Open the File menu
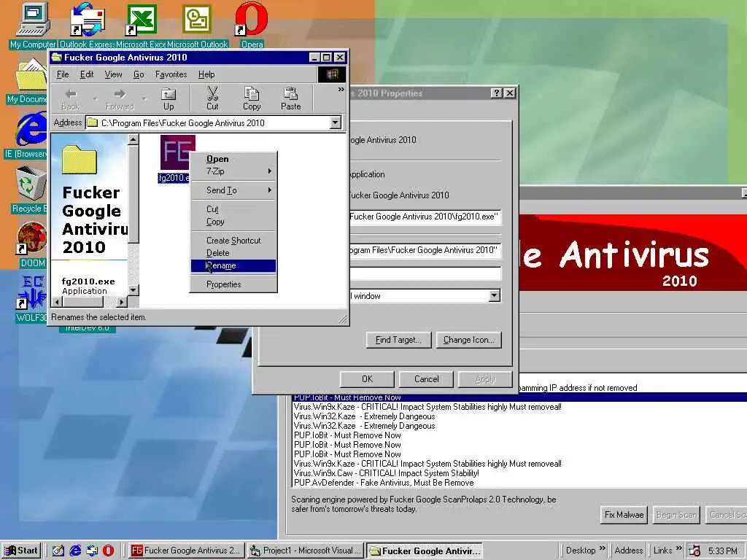The width and height of the screenshot is (747, 560). (x=63, y=74)
